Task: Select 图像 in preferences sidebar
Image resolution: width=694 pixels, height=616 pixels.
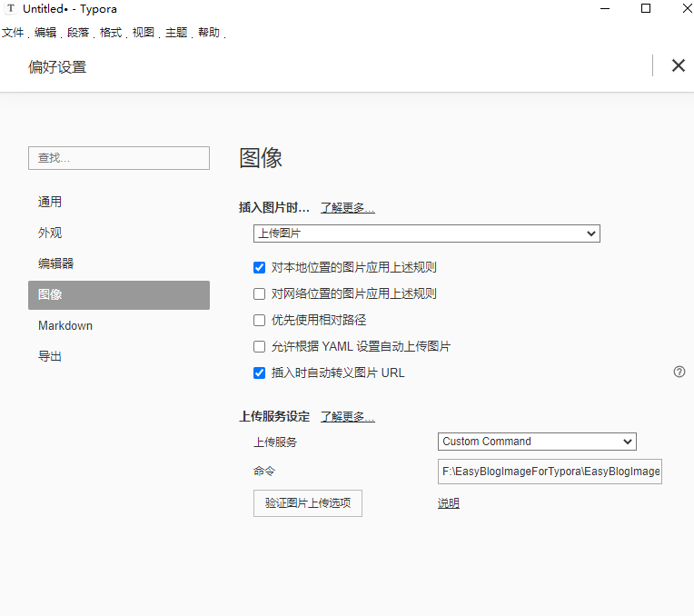Action: coord(119,295)
